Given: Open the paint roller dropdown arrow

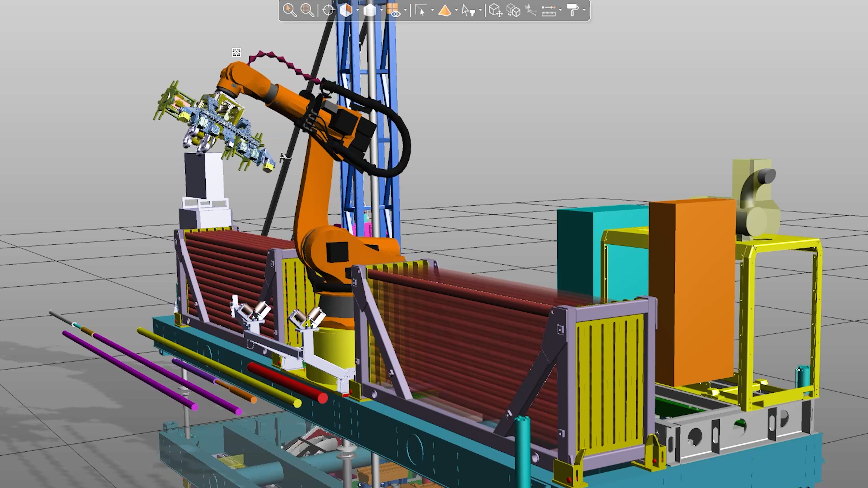Looking at the screenshot, I should [x=584, y=10].
